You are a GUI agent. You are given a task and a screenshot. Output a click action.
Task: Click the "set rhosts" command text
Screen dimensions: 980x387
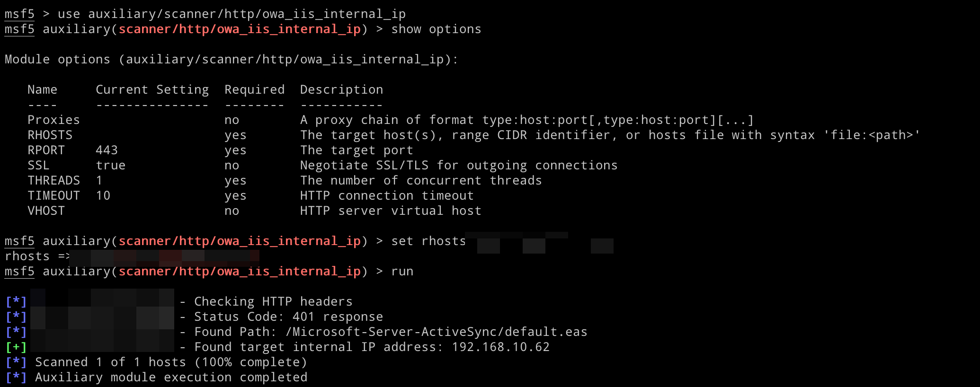(x=428, y=241)
